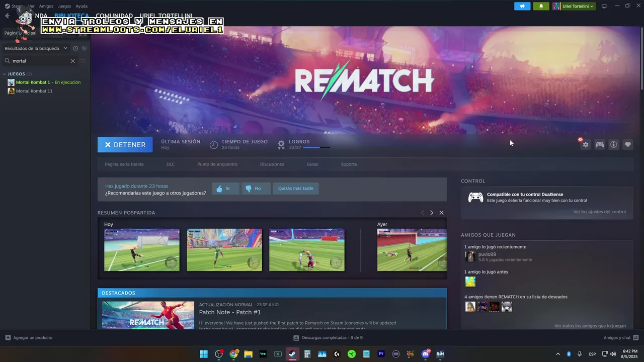
Task: Open Soporte tab
Action: [x=349, y=164]
